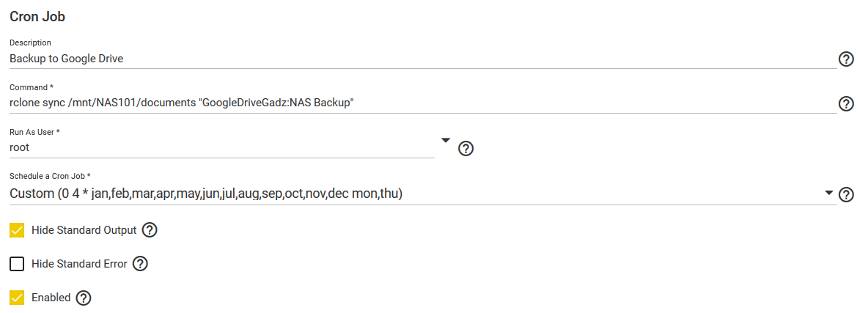The image size is (868, 313).
Task: Uncheck the Hide Standard Output checkbox
Action: click(x=17, y=230)
